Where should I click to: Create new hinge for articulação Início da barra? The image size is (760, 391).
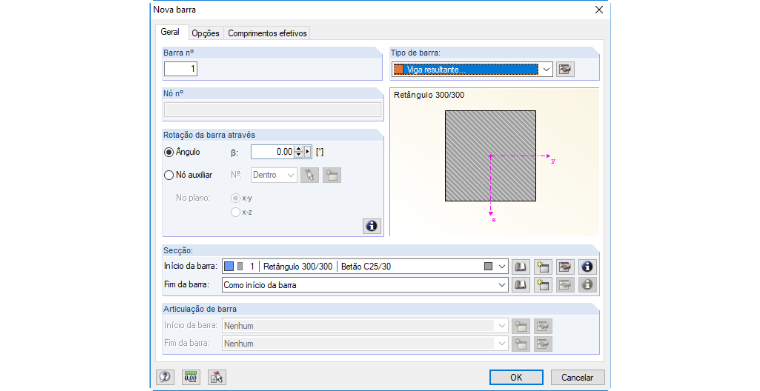[x=521, y=326]
